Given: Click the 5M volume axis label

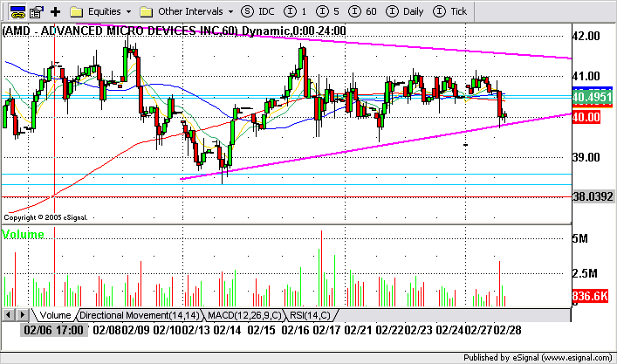Looking at the screenshot, I should (580, 238).
